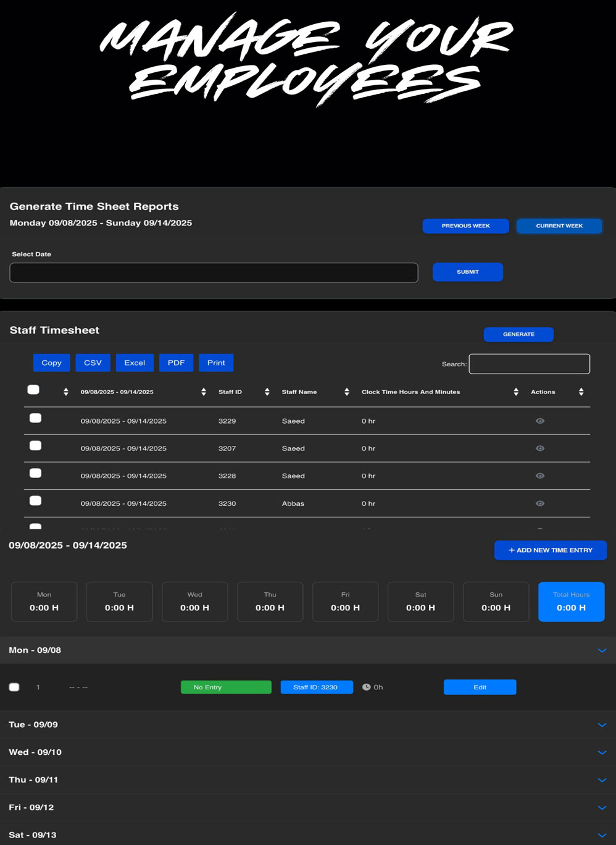
Task: Collapse the Mon - 09/08 section
Action: (602, 650)
